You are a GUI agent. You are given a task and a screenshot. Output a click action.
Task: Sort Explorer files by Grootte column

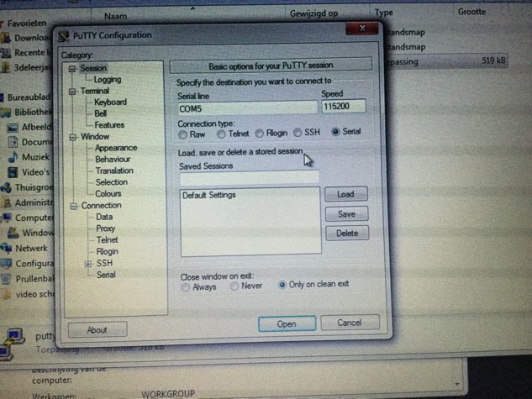point(471,12)
